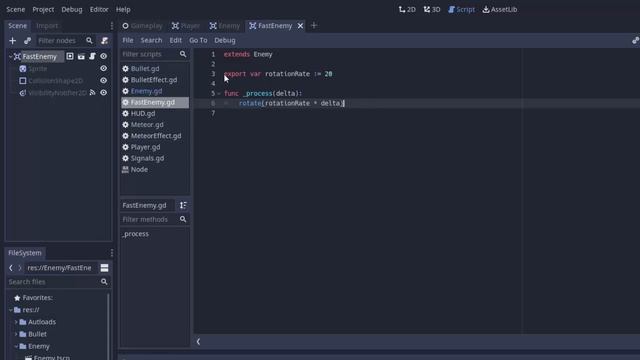Attach script icon in Scene toolbar
The width and height of the screenshot is (640, 360).
click(x=104, y=41)
